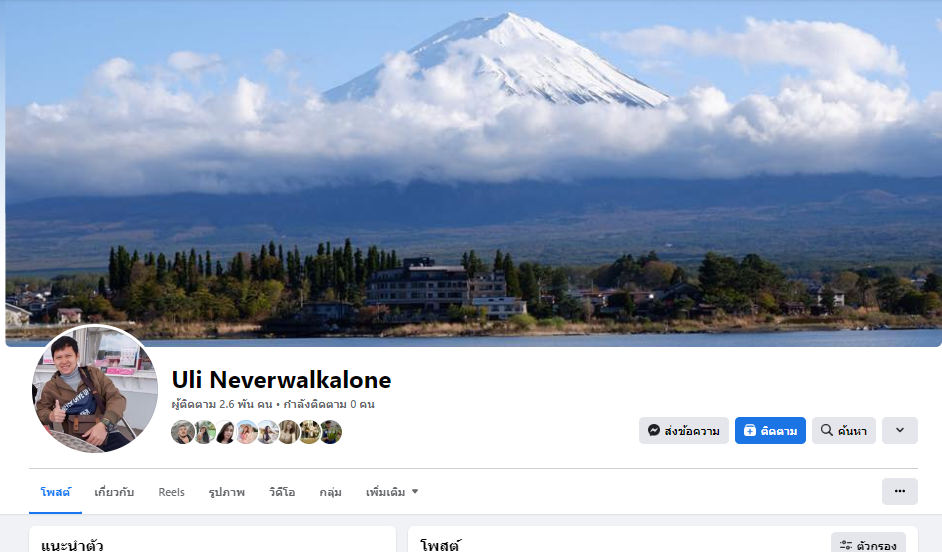Open the Mount Fuji cover photo
This screenshot has width=942, height=552.
coord(473,173)
